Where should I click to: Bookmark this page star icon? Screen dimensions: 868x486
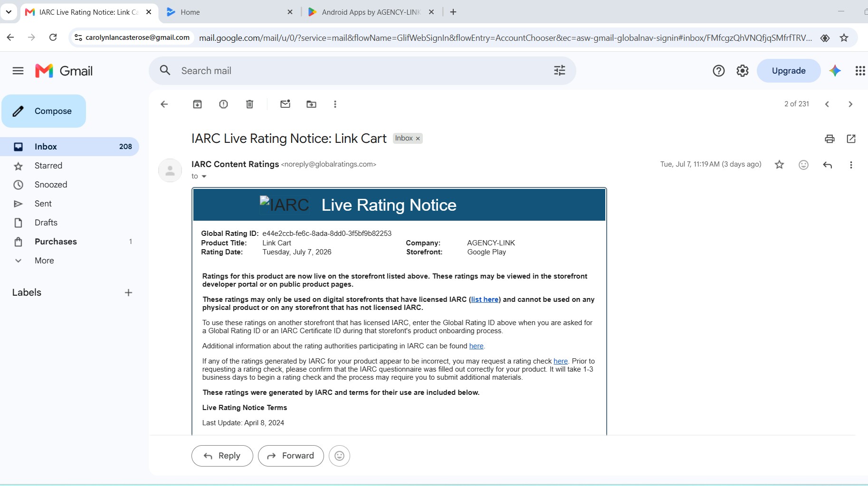[x=844, y=37]
